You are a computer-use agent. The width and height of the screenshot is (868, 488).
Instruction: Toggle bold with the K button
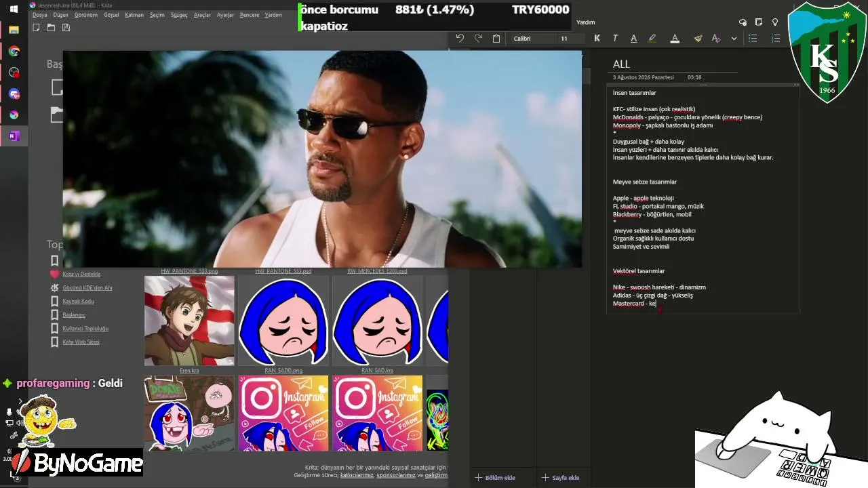point(597,39)
